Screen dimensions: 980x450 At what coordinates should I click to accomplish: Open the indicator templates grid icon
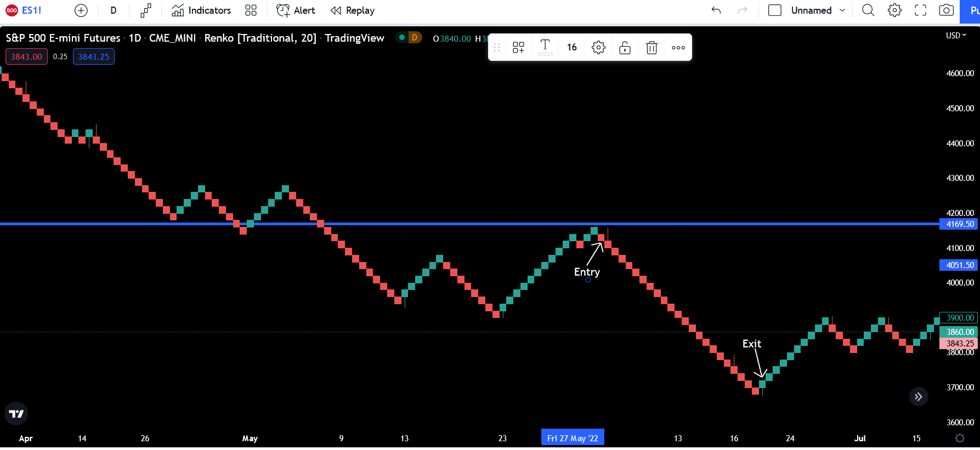coord(251,10)
